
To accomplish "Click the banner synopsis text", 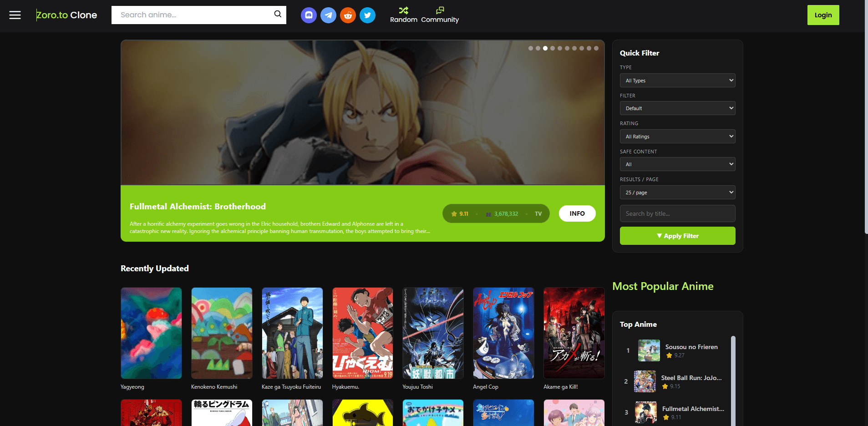I will (280, 228).
